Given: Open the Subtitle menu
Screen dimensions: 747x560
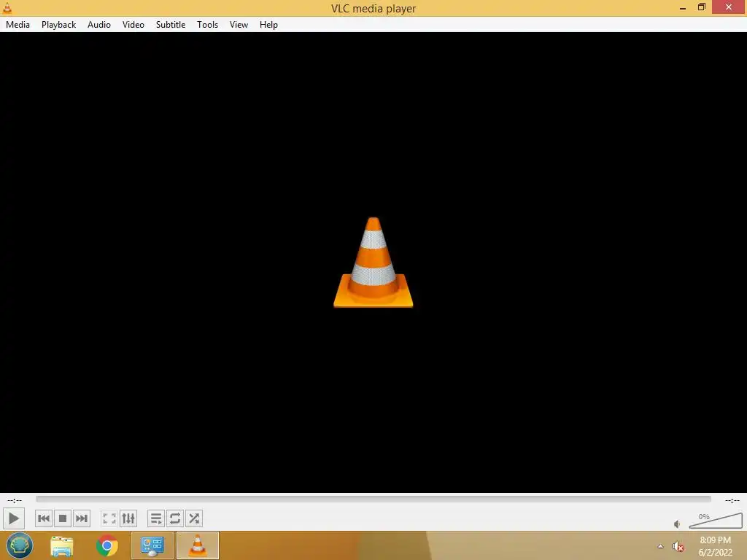Looking at the screenshot, I should (x=171, y=25).
